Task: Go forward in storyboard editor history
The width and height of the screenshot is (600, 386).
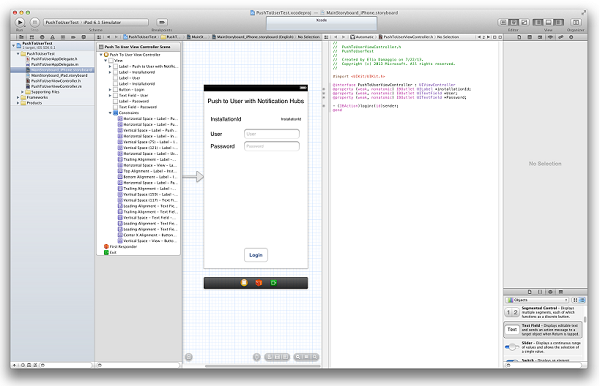Action: pos(116,37)
